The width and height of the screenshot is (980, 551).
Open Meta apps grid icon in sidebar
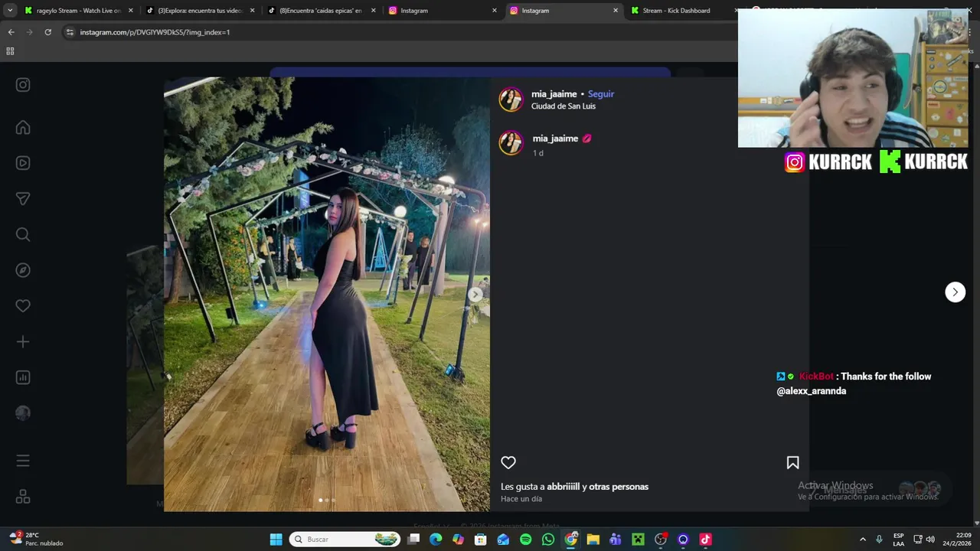click(23, 497)
